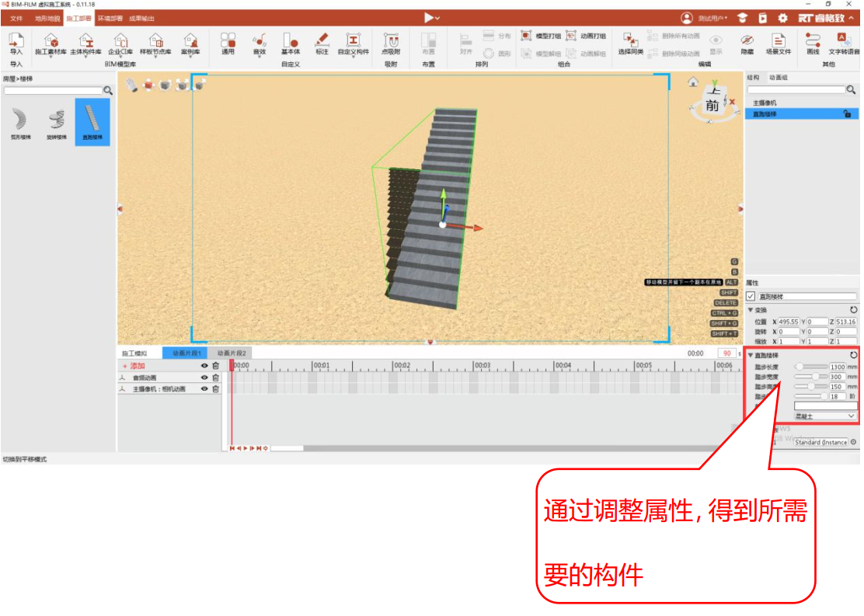Click the position X value field 495.55
The image size is (864, 616).
(x=789, y=322)
